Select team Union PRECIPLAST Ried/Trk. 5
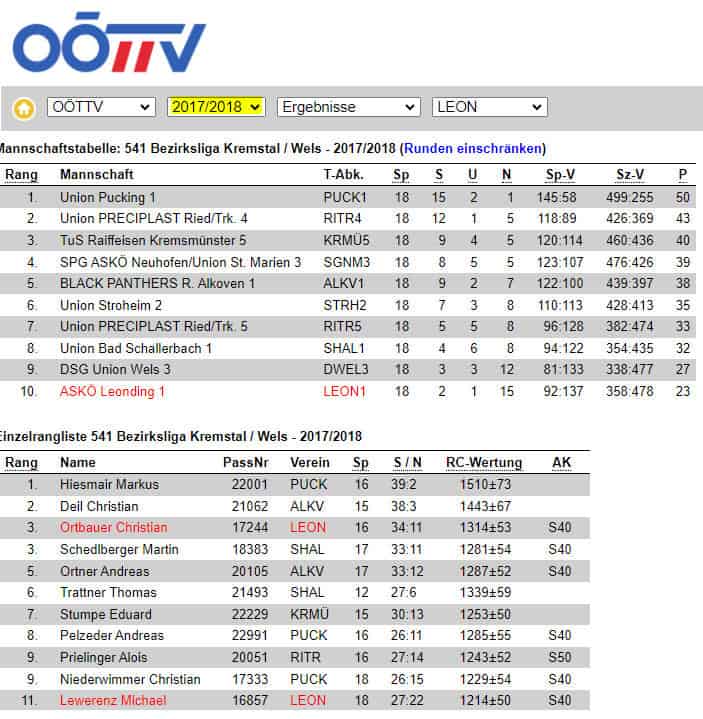The width and height of the screenshot is (703, 719). [154, 326]
